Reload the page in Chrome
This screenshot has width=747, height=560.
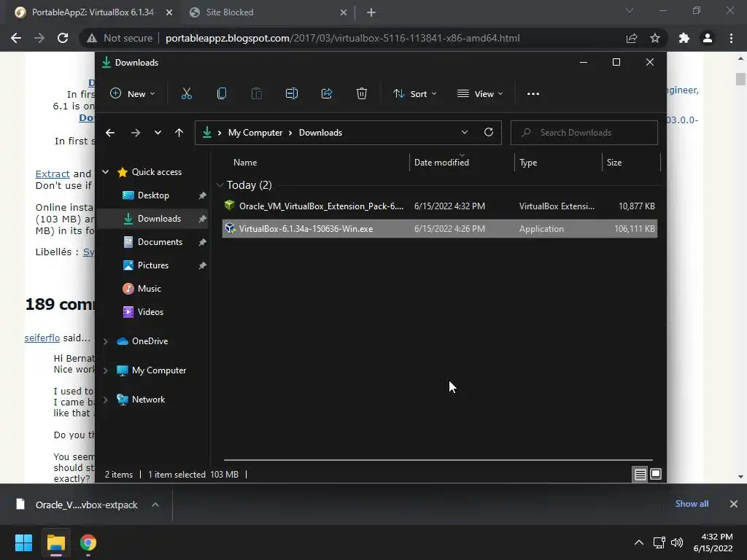pos(63,38)
